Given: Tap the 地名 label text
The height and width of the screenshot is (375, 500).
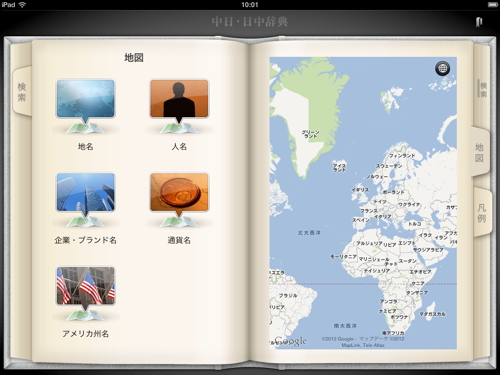Looking at the screenshot, I should click(86, 146).
